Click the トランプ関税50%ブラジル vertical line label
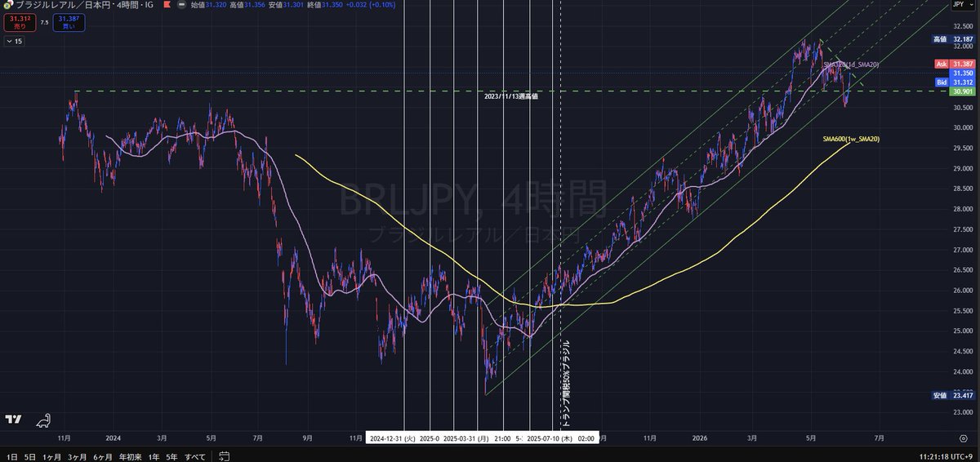Screen dimensions: 980x462 pos(564,385)
